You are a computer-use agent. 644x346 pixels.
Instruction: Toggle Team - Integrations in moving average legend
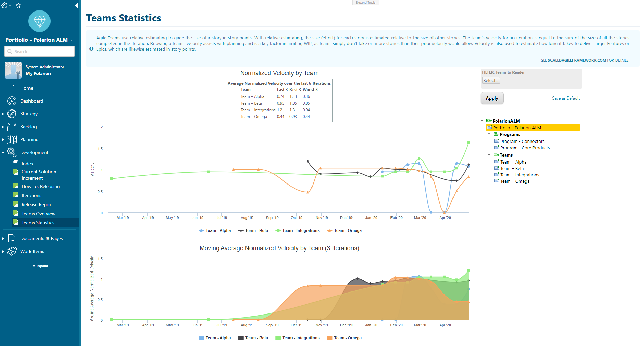pos(297,338)
